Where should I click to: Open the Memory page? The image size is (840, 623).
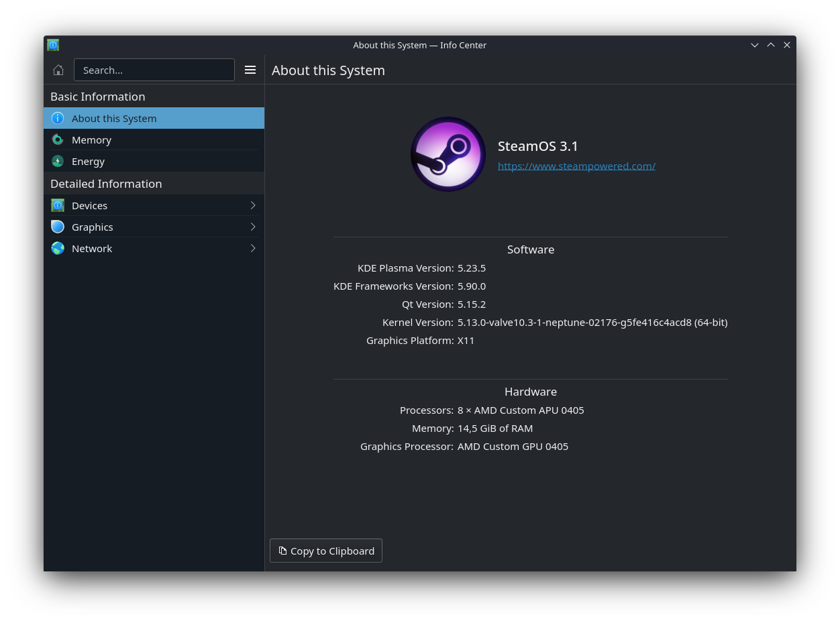(154, 139)
